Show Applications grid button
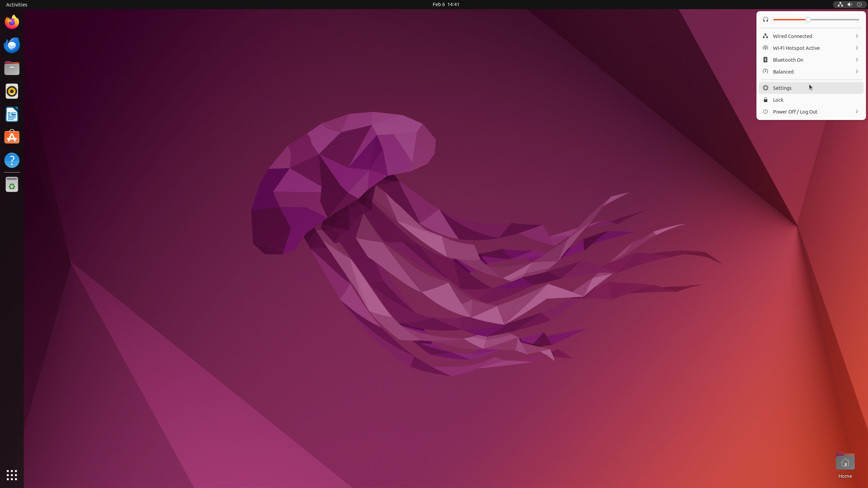 click(x=12, y=475)
